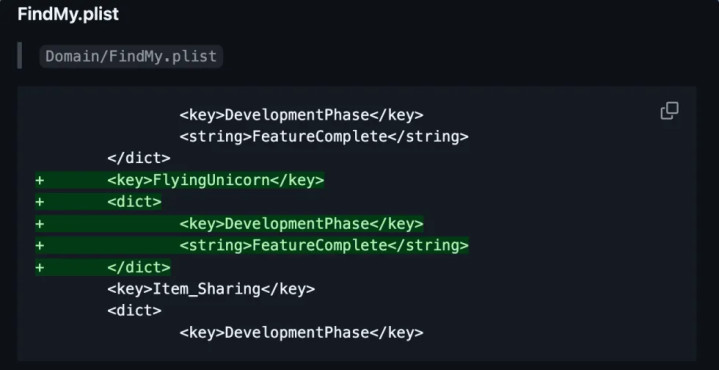Click the dict tag below Item_Sharing
The image size is (719, 370).
tap(134, 310)
